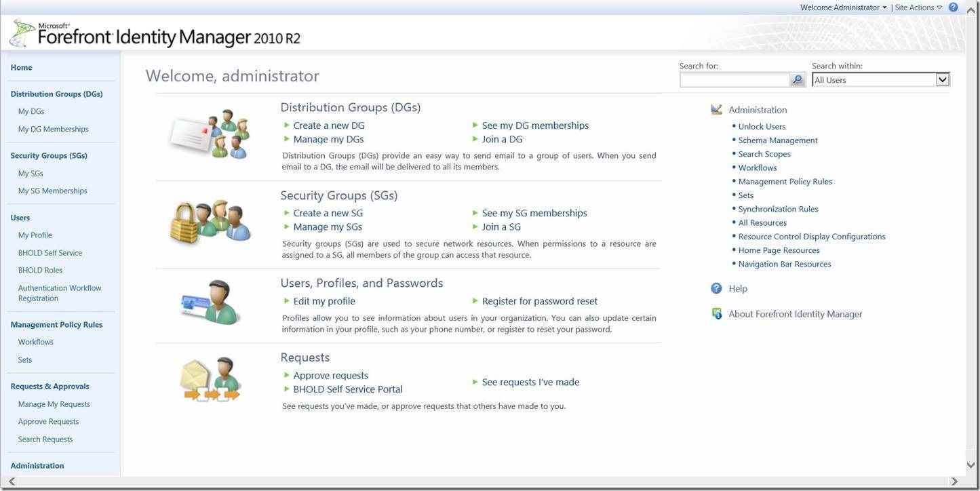The height and width of the screenshot is (491, 980).
Task: Click the horizontal scrollbar right arrow
Action: click(954, 482)
